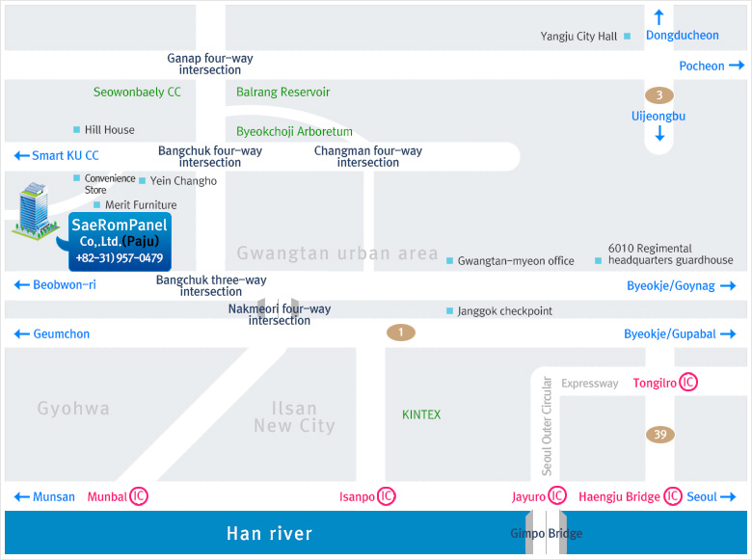Click the Expressway label
Viewport: 752px width, 560px height.
(589, 384)
